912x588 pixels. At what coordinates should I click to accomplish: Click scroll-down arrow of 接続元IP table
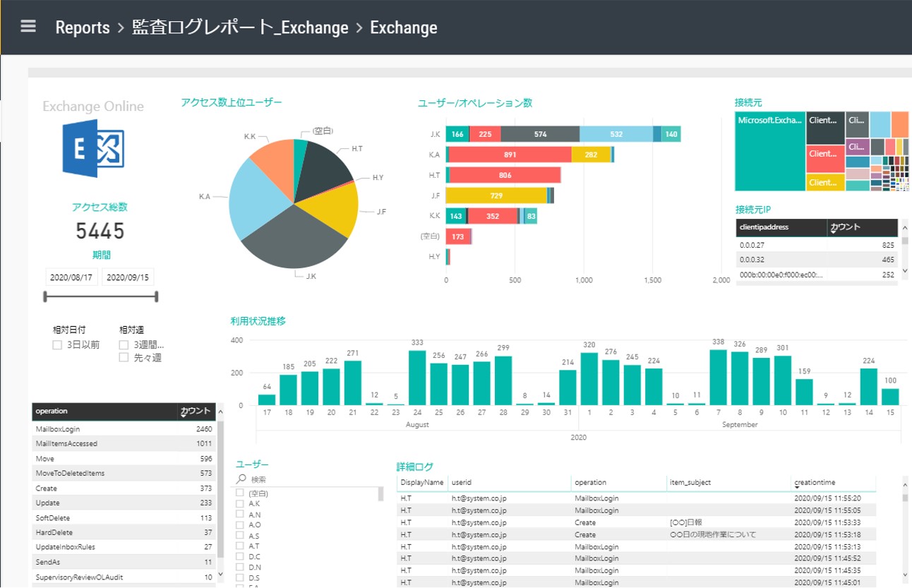point(905,271)
